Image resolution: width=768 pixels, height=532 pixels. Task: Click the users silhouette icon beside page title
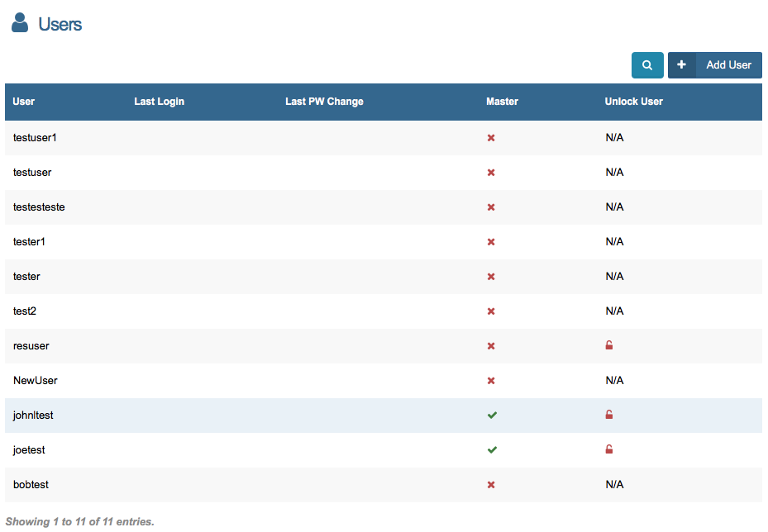(21, 23)
